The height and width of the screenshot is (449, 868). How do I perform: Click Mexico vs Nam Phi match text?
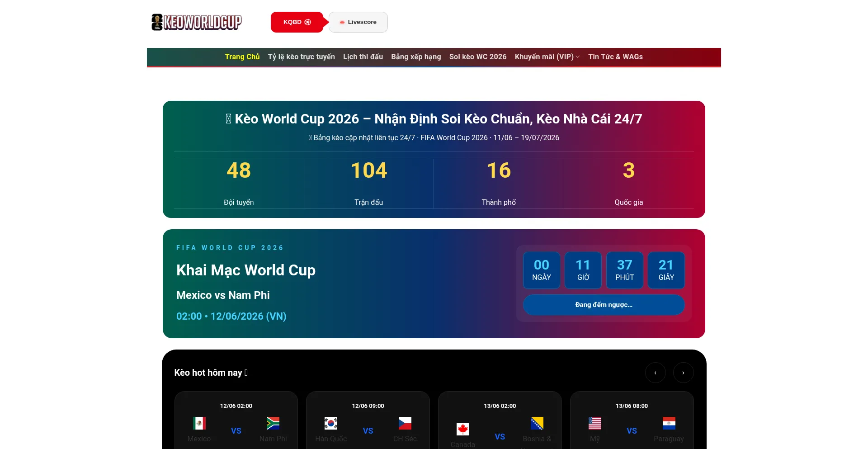tap(223, 295)
